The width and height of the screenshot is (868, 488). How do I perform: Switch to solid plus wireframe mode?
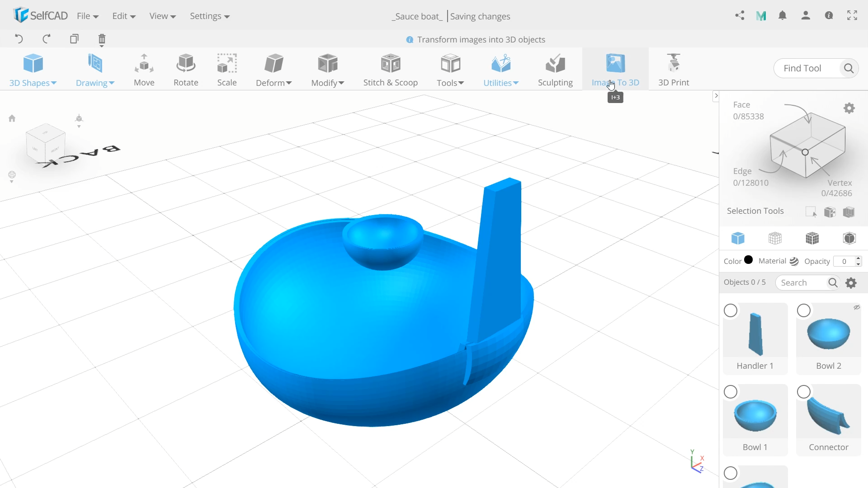point(812,238)
